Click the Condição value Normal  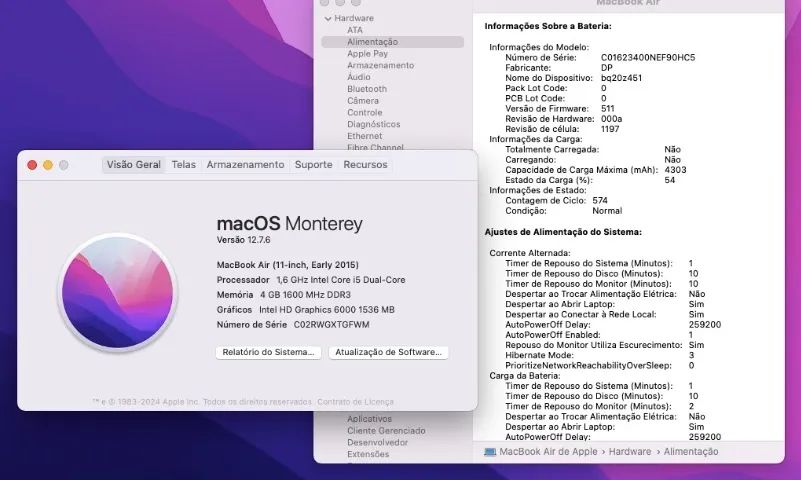point(607,211)
